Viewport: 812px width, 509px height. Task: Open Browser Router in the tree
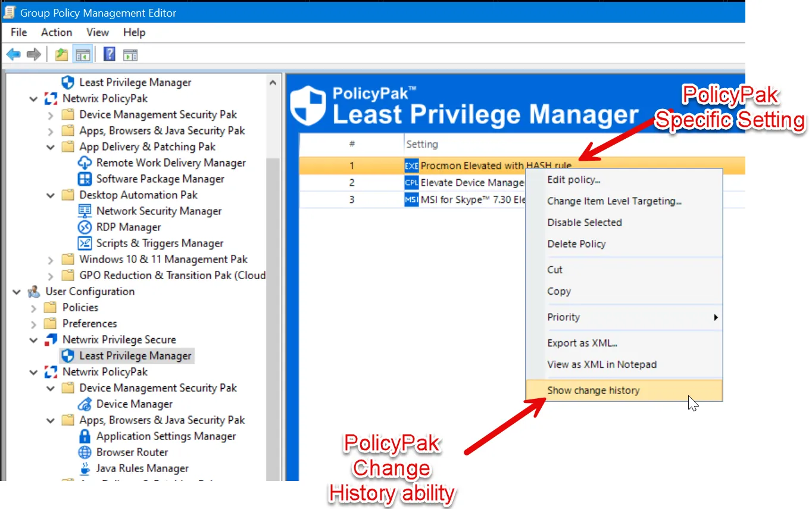(x=132, y=452)
